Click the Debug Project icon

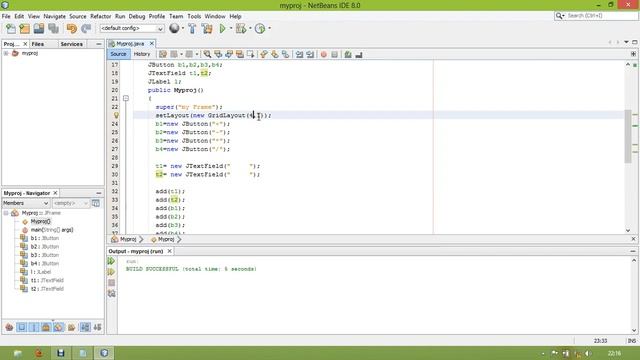[x=241, y=29]
